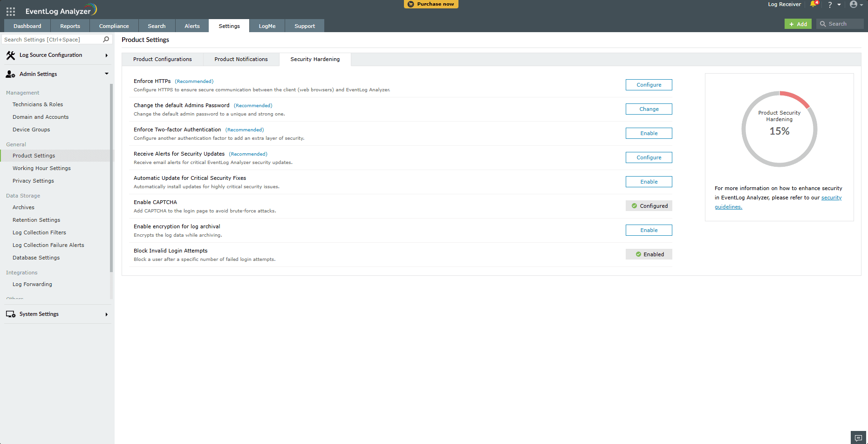868x444 pixels.
Task: Open Retention Settings
Action: pyautogui.click(x=36, y=220)
